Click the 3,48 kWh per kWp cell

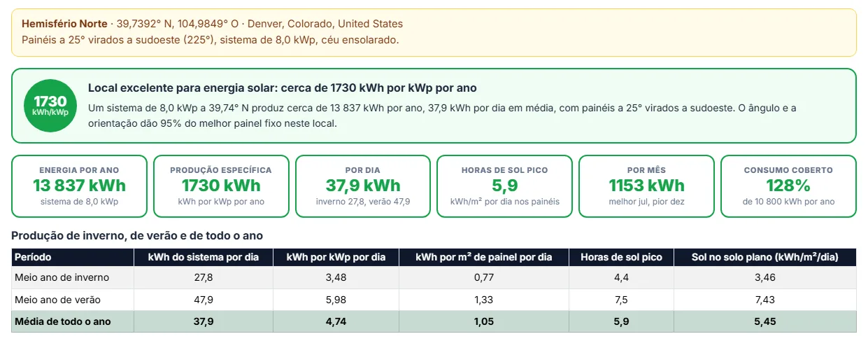point(336,277)
